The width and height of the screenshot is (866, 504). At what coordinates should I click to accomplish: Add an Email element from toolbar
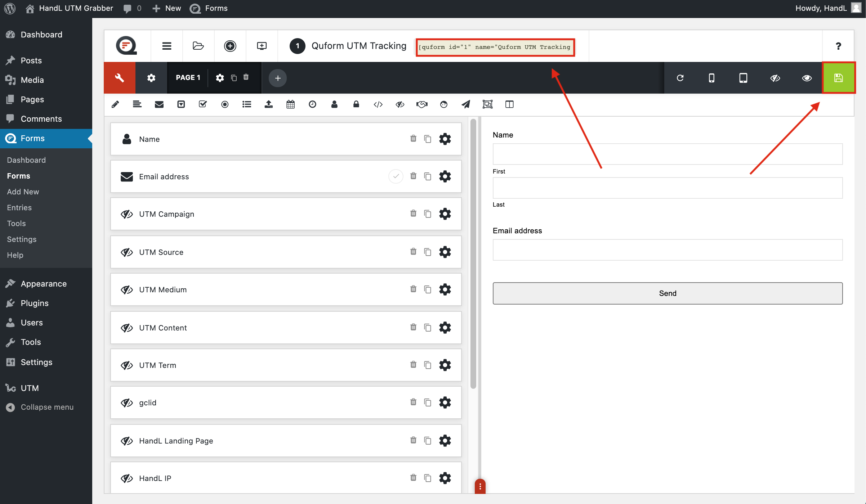coord(159,104)
